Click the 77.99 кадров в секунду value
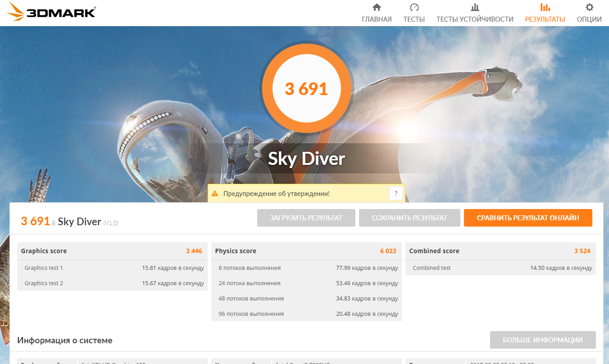Image resolution: width=609 pixels, height=364 pixels. (x=367, y=268)
